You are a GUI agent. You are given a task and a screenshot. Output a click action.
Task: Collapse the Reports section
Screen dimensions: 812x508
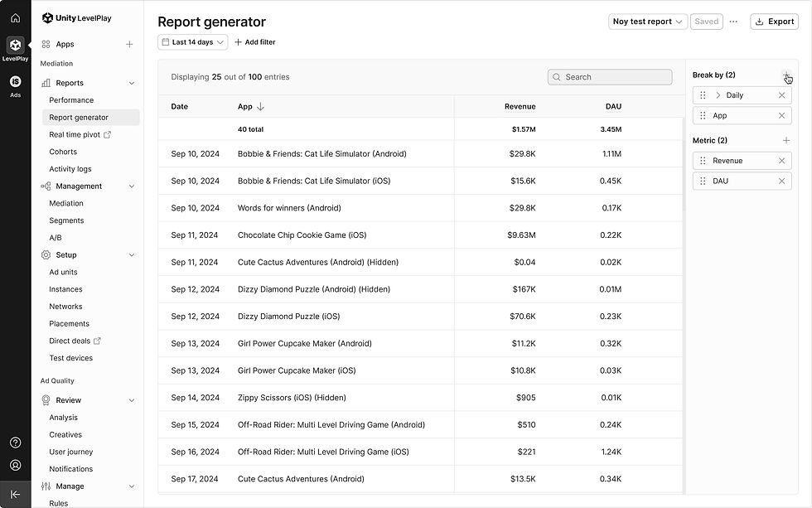click(132, 83)
